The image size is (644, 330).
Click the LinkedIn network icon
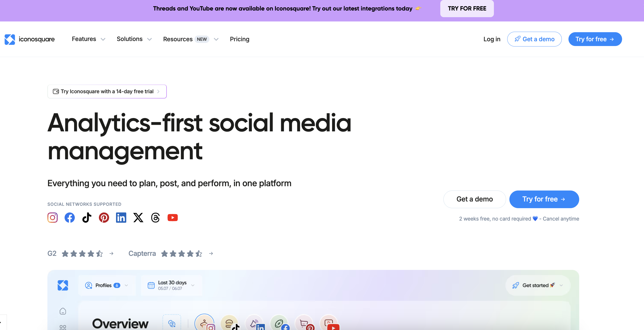121,217
